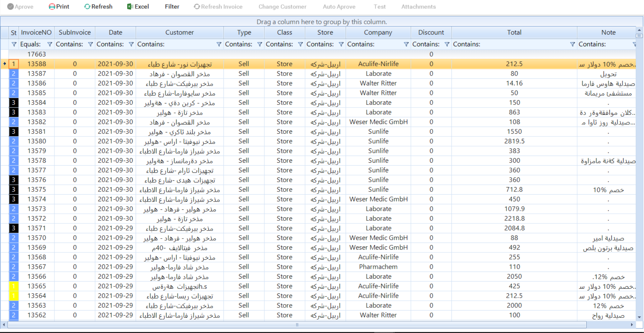This screenshot has height=333, width=644.
Task: Open the Customer column filter funnel
Action: (219, 44)
